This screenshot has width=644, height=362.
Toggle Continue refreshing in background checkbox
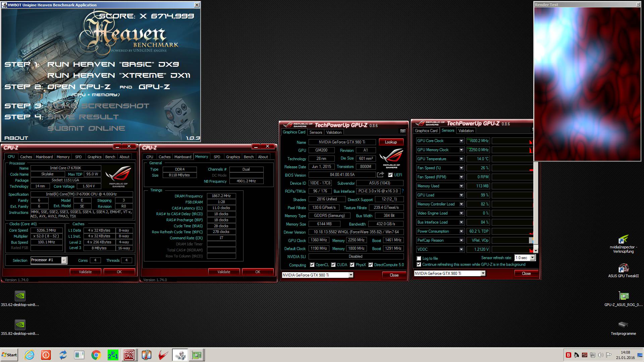(x=419, y=264)
